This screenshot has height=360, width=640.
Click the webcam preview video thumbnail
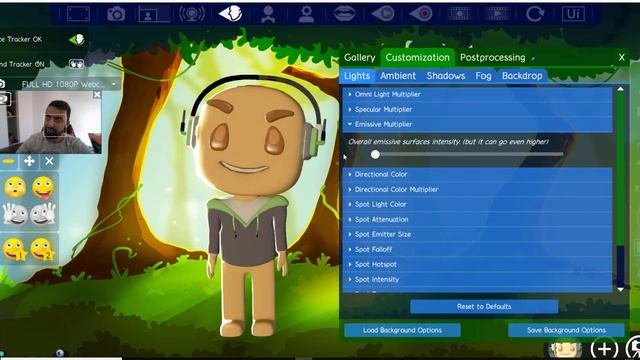click(x=51, y=122)
